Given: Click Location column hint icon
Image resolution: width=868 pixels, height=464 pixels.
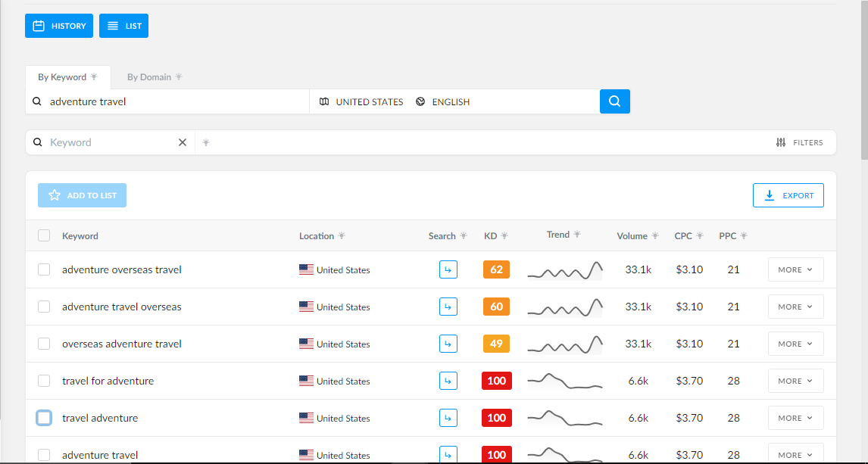Looking at the screenshot, I should click(x=342, y=235).
